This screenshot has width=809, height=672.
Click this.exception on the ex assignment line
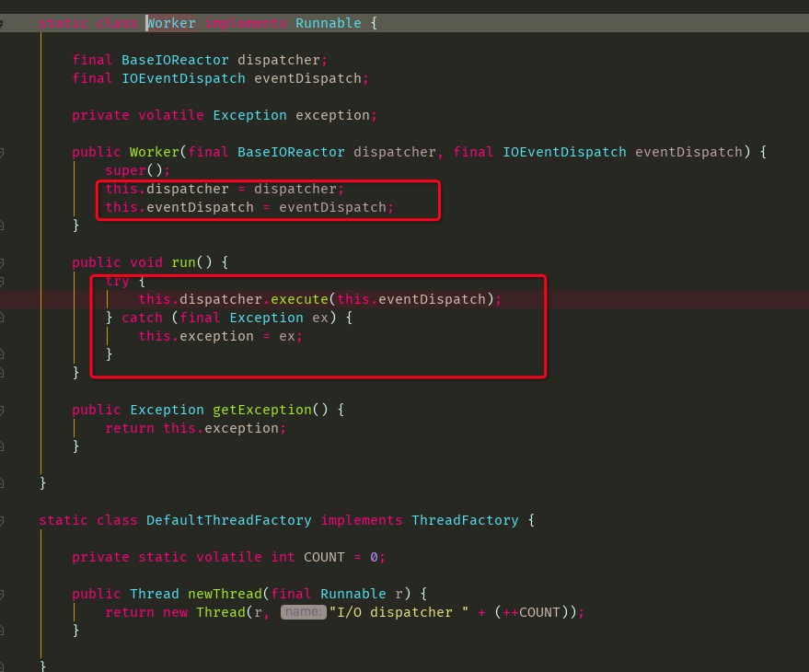click(x=195, y=337)
